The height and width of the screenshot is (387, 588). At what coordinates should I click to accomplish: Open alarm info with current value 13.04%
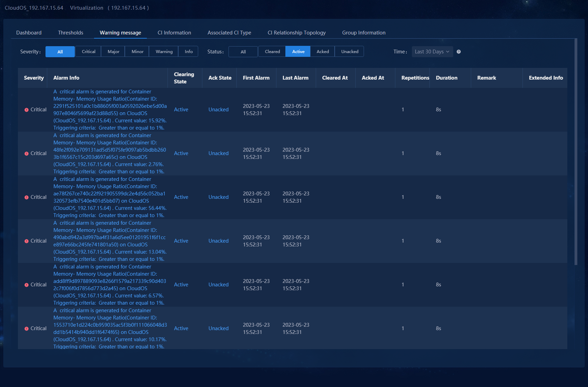coord(110,241)
